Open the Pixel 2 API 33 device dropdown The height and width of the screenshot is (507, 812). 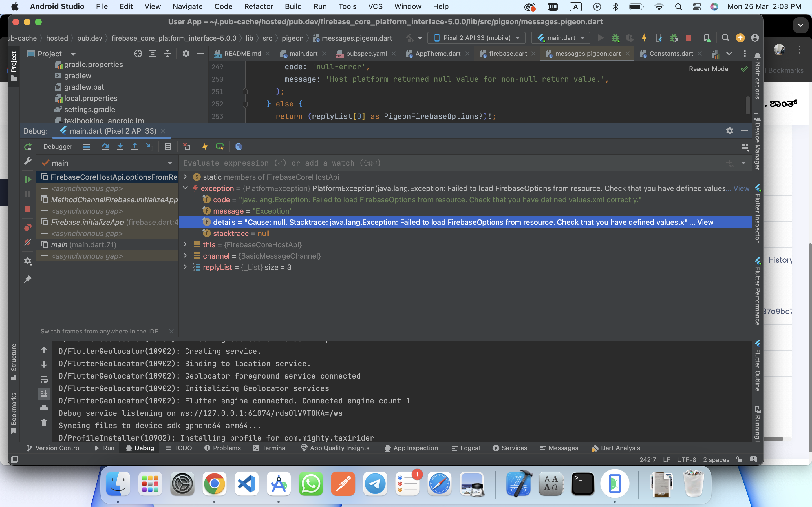click(x=477, y=38)
